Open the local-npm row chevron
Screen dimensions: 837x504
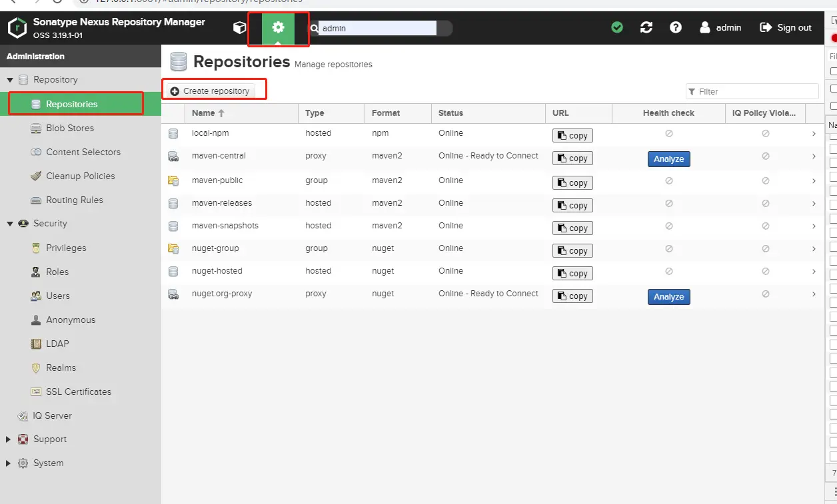point(814,134)
